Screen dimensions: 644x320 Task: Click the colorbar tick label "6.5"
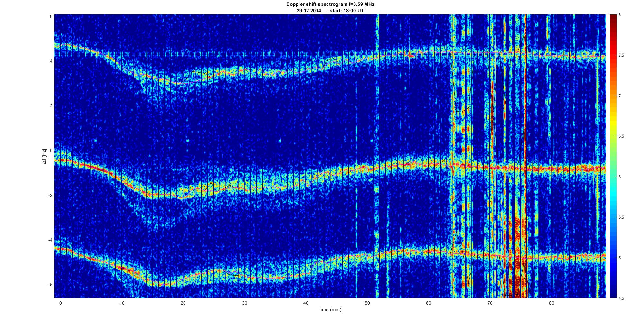tap(621, 136)
